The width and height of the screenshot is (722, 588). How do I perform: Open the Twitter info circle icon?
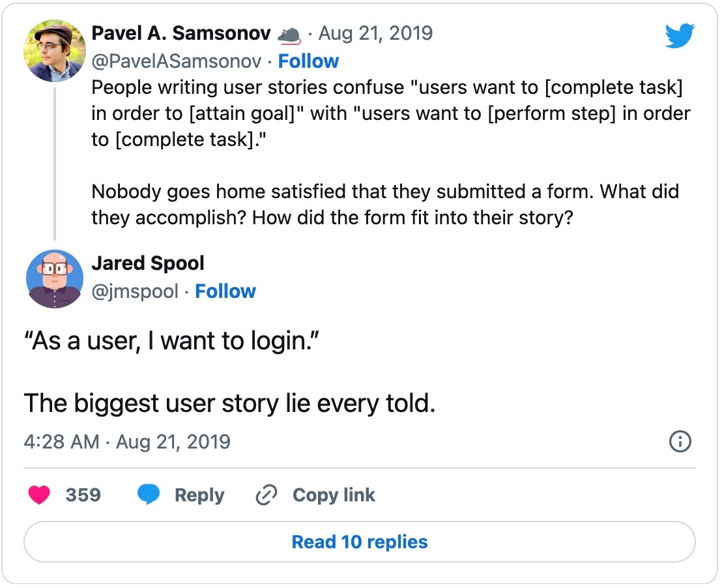pos(680,442)
